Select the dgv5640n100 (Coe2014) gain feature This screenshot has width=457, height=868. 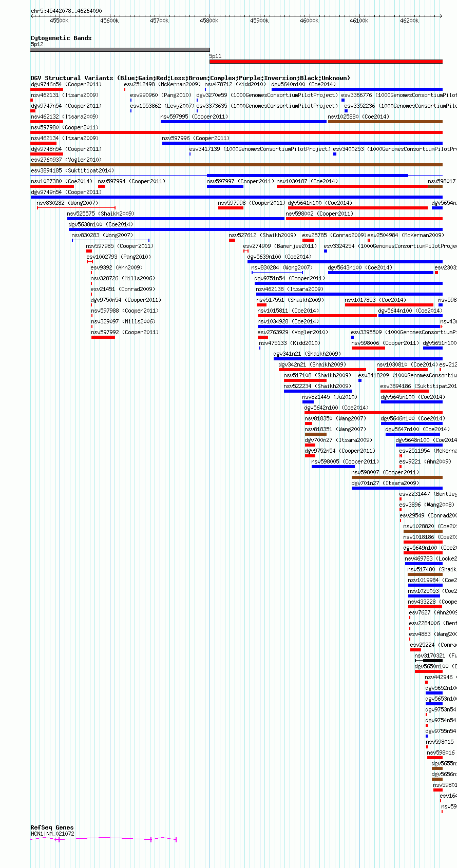357,89
